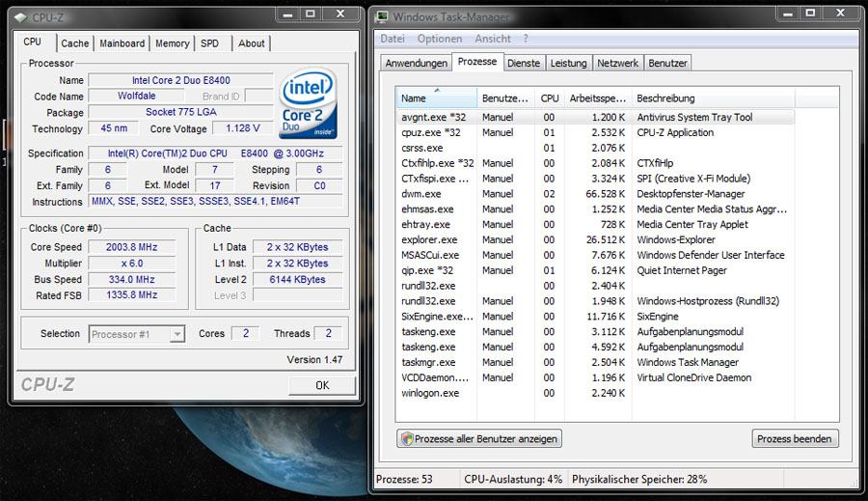Image resolution: width=868 pixels, height=501 pixels.
Task: Switch to the About tab in CPU-Z
Action: point(252,43)
